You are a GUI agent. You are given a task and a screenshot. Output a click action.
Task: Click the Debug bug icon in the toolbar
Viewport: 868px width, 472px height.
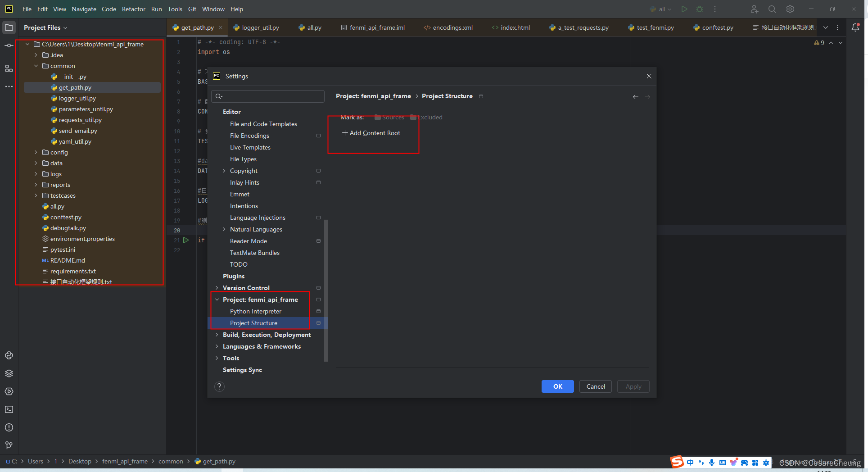[x=700, y=9]
